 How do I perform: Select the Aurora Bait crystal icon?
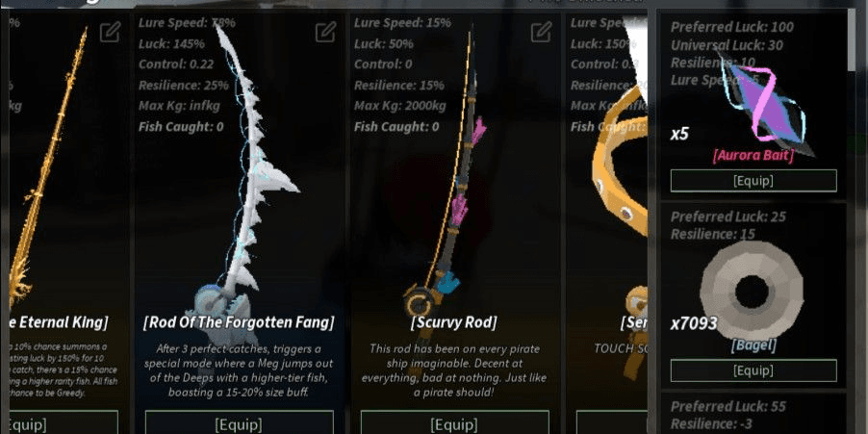point(764,105)
